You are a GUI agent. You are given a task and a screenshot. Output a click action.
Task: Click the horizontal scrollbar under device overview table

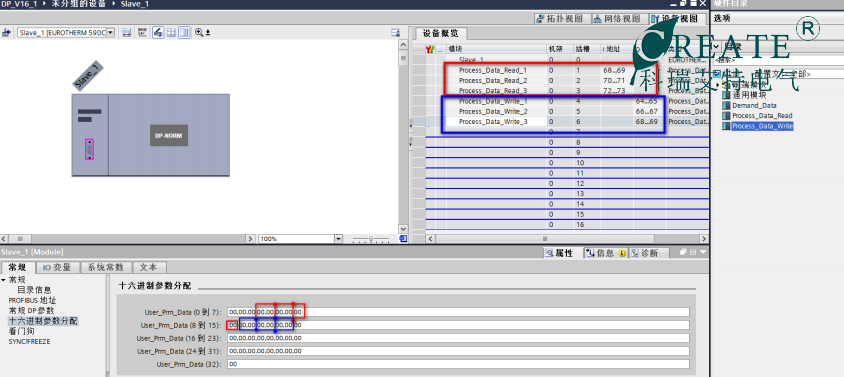[544, 238]
